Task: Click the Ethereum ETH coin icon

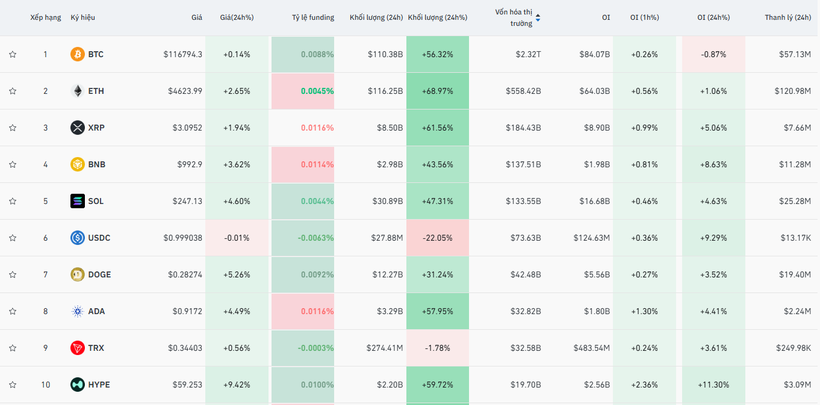Action: pyautogui.click(x=77, y=91)
